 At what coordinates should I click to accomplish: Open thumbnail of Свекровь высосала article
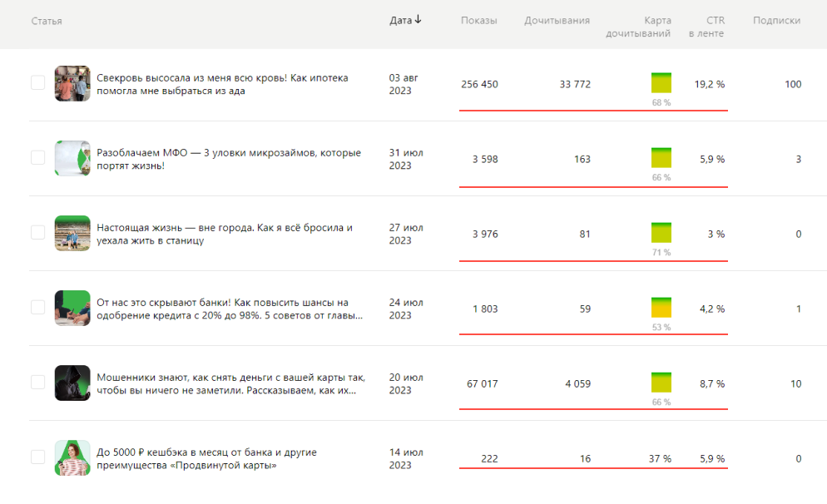coord(72,84)
